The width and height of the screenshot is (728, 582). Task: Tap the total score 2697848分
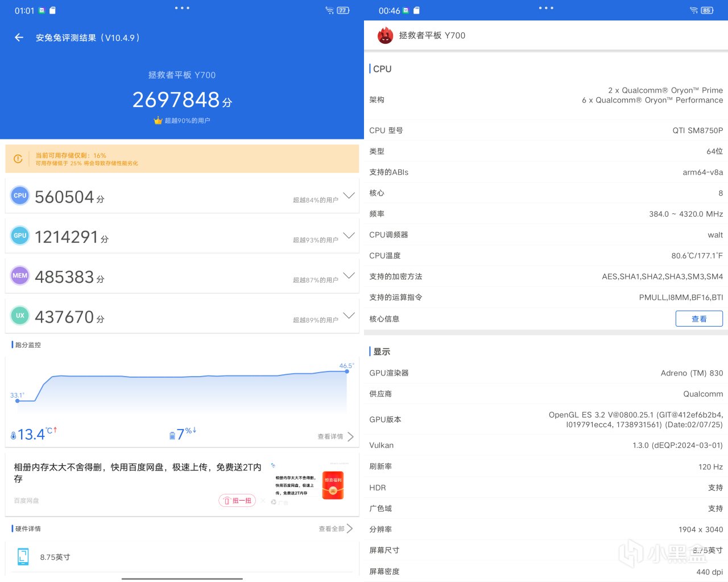pyautogui.click(x=182, y=100)
